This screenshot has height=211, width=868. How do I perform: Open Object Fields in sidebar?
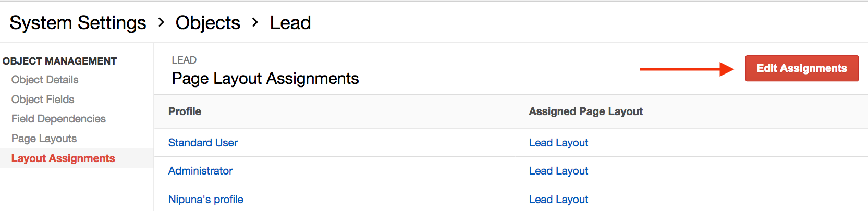coord(43,100)
